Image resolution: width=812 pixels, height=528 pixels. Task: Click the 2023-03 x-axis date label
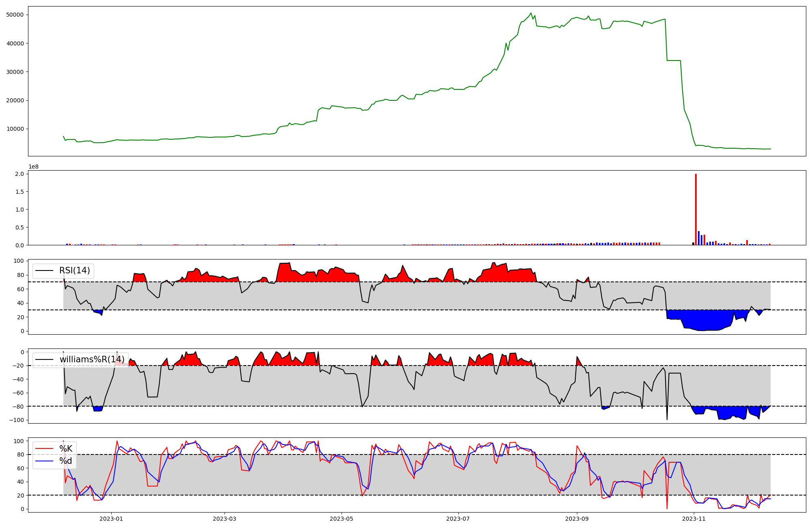click(225, 519)
